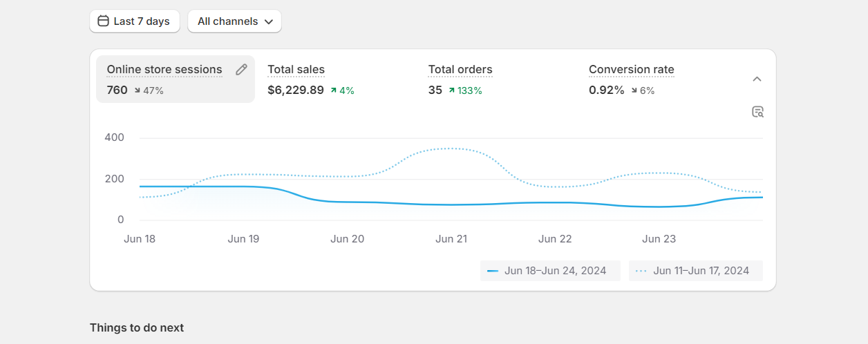Image resolution: width=868 pixels, height=344 pixels.
Task: Click the Jun 21 axis date label
Action: (x=451, y=239)
